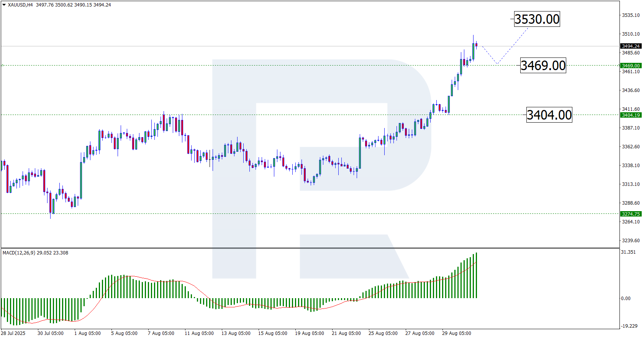Click the last, tallest MACD histogram bar

476,275
